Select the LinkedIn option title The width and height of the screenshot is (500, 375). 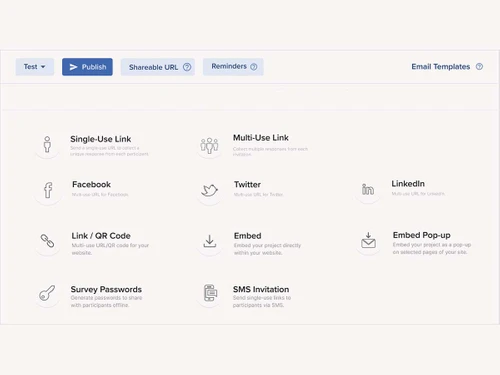(408, 184)
